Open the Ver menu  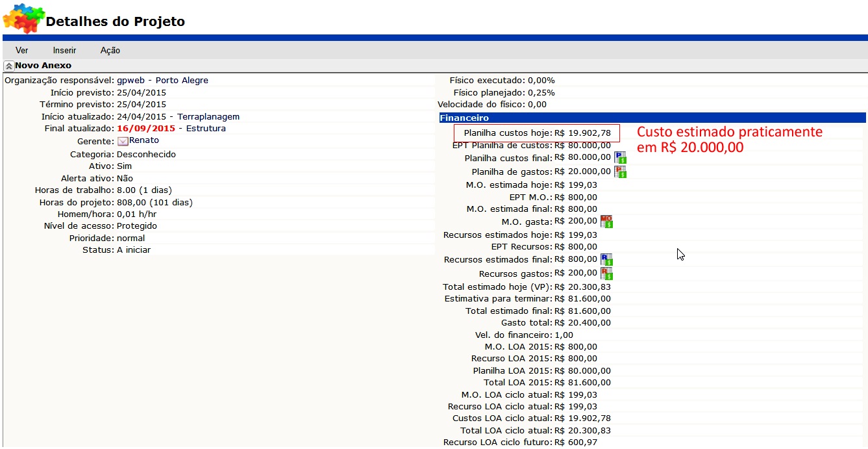tap(22, 51)
